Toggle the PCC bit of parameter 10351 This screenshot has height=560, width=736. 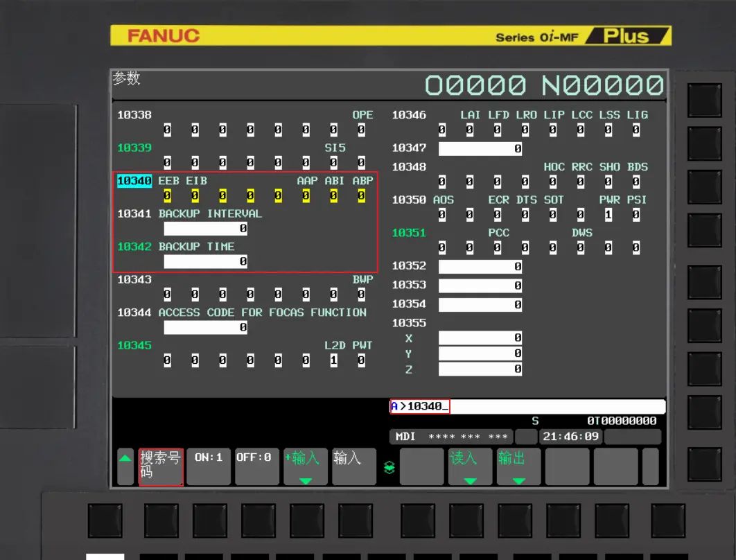[x=498, y=248]
